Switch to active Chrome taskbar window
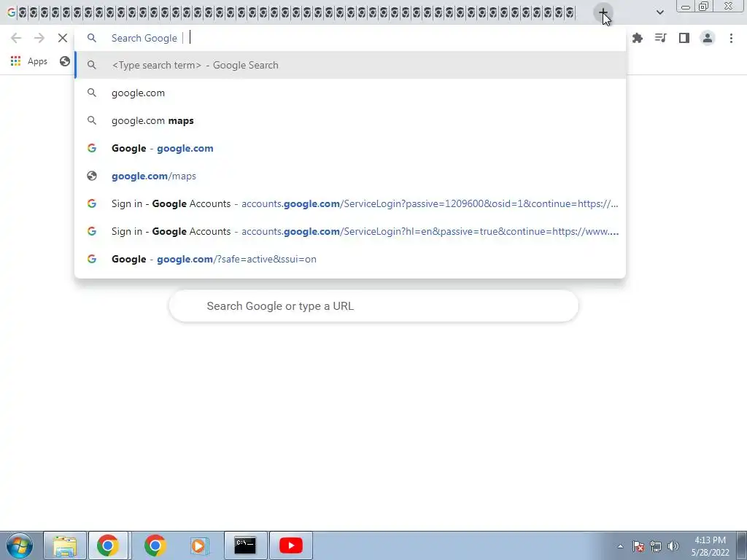This screenshot has height=560, width=747. coord(108,545)
